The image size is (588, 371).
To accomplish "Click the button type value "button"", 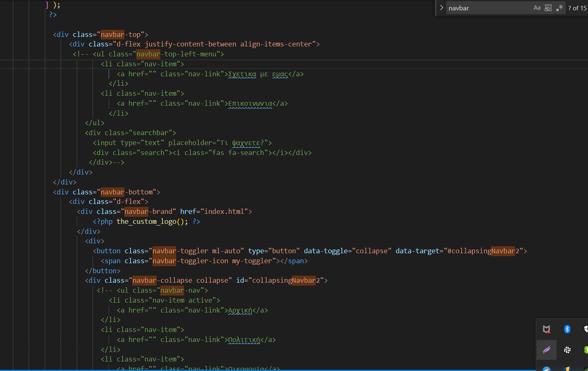I will [x=284, y=251].
